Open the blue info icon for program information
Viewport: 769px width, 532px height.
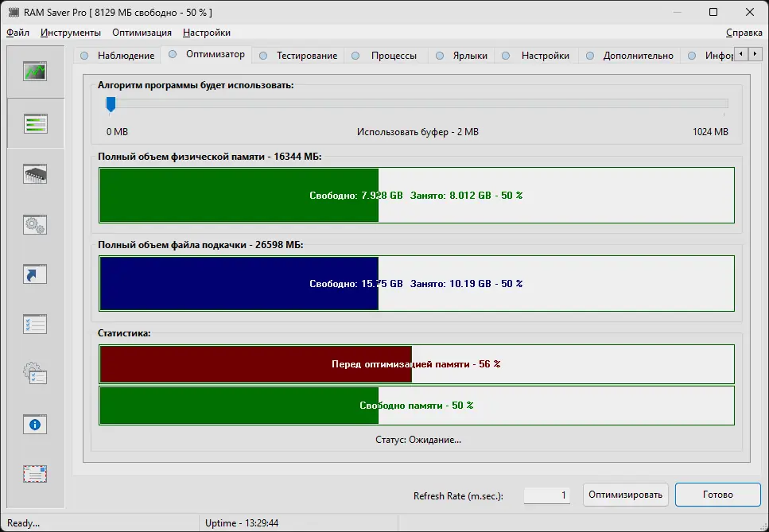pos(34,425)
